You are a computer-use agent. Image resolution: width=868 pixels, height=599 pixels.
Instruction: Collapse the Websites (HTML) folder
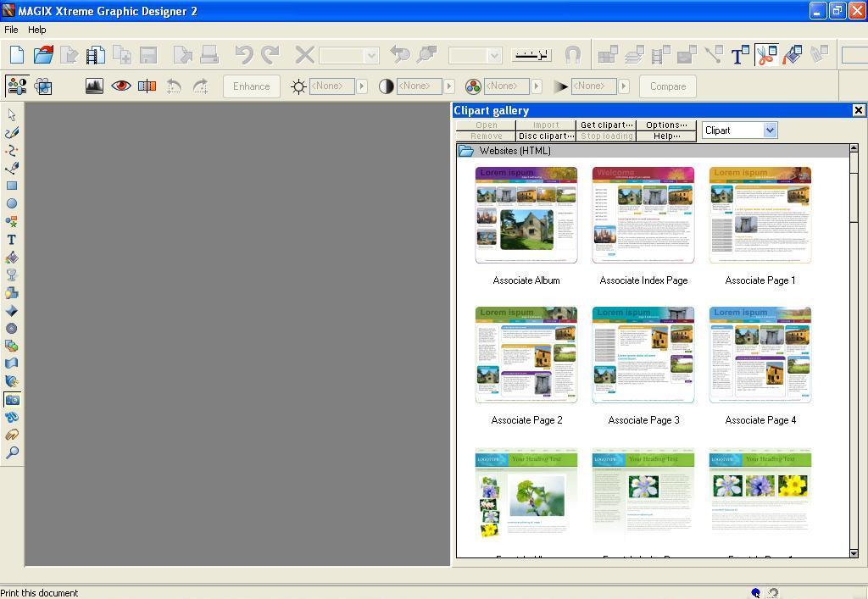[465, 150]
